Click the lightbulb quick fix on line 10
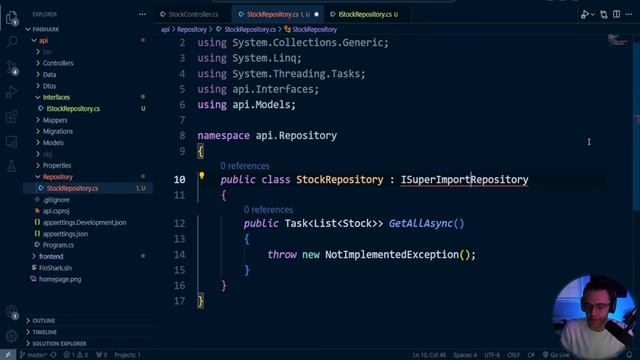 pos(202,176)
